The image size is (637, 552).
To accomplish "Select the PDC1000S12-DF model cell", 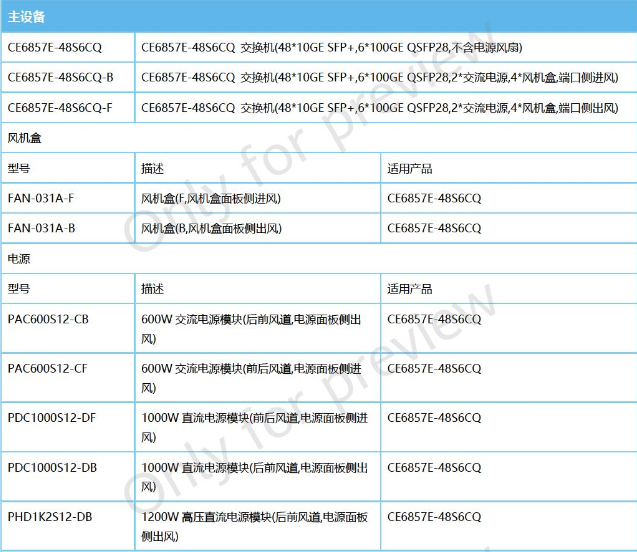I will (x=52, y=417).
